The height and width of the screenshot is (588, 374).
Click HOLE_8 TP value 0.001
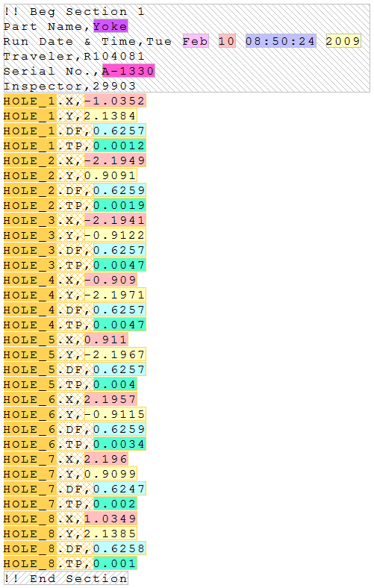click(115, 563)
